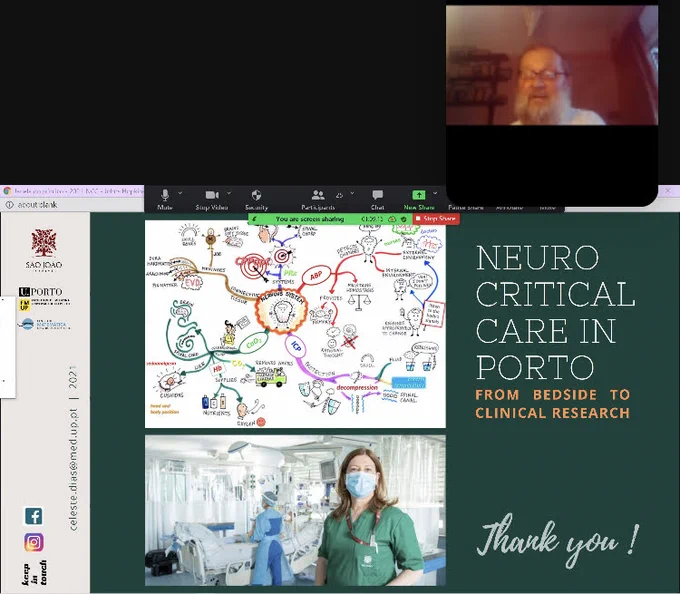
Task: Click the NEURO CRITICAL CARE IN PORTO title
Action: point(556,312)
